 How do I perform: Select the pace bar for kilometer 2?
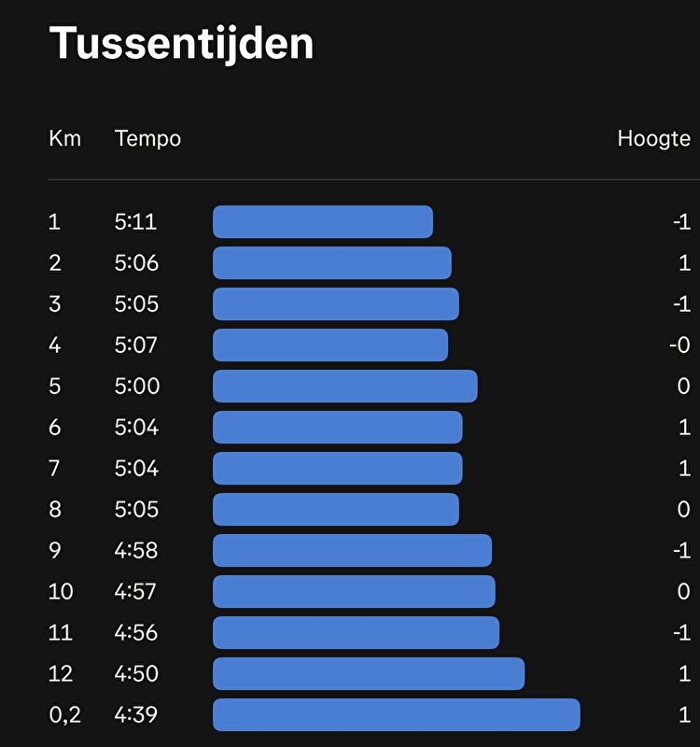pos(332,263)
